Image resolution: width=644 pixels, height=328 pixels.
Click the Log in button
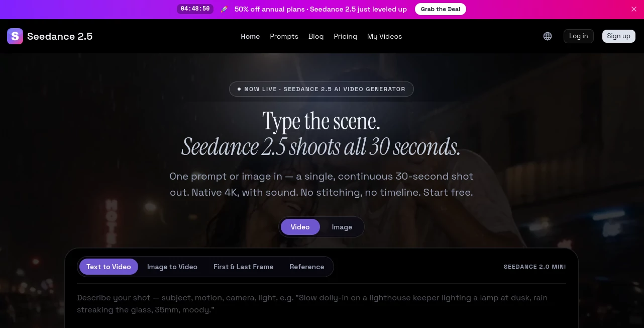pyautogui.click(x=579, y=36)
